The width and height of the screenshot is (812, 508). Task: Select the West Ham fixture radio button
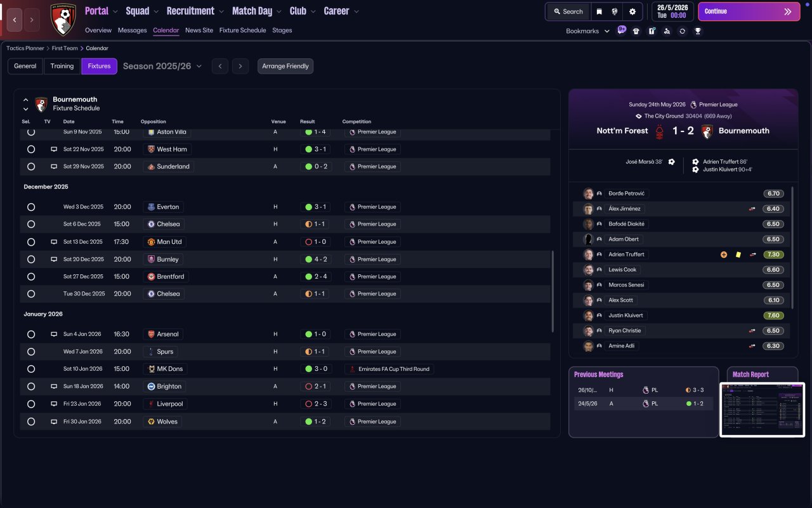click(x=31, y=149)
